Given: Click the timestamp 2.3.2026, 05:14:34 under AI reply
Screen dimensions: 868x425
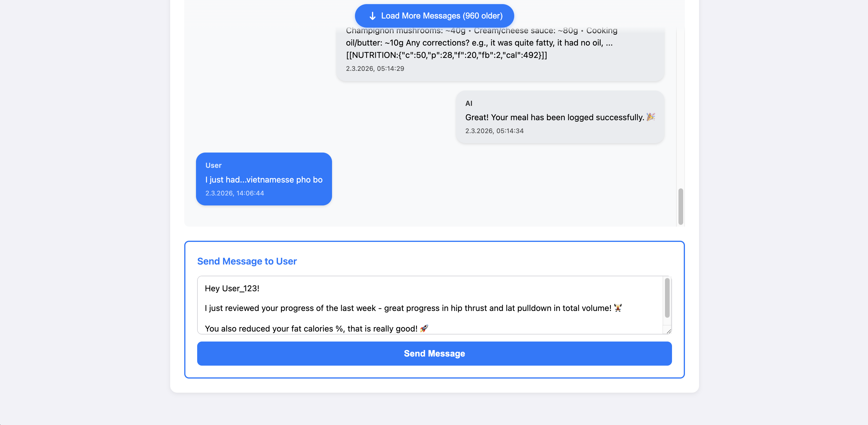Looking at the screenshot, I should pos(494,131).
